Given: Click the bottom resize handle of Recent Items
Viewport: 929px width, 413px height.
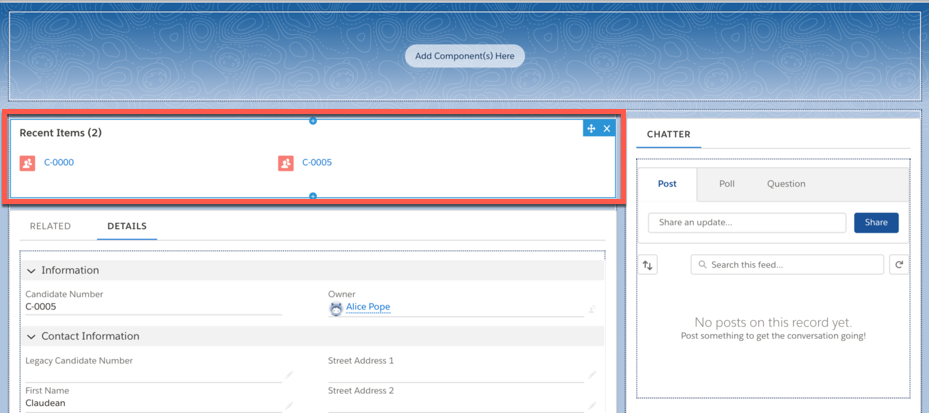Looking at the screenshot, I should (x=313, y=196).
